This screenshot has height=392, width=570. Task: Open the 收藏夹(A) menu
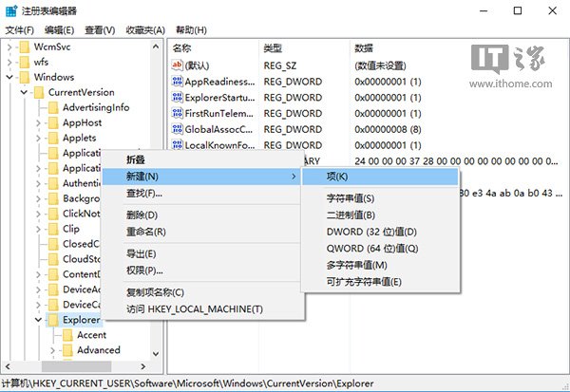[x=145, y=30]
